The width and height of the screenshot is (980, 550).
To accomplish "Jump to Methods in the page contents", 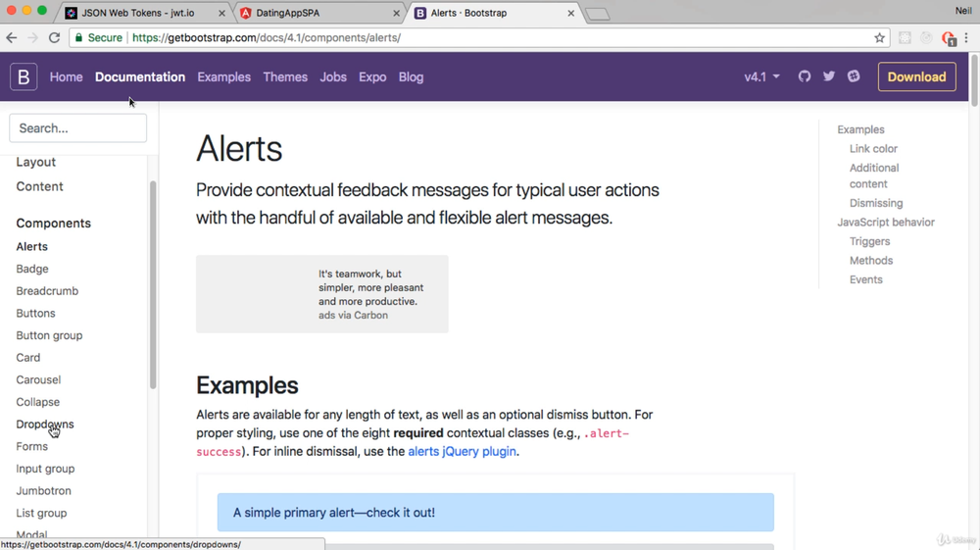I will [870, 261].
